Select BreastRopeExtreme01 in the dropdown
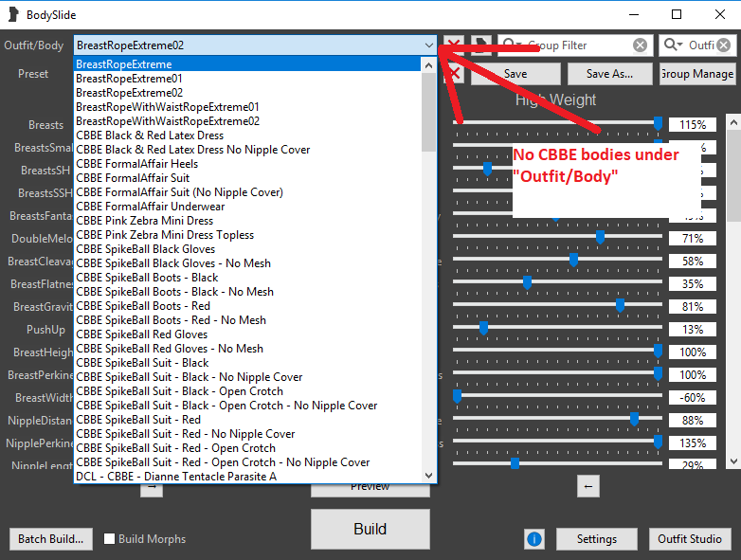 pyautogui.click(x=247, y=79)
